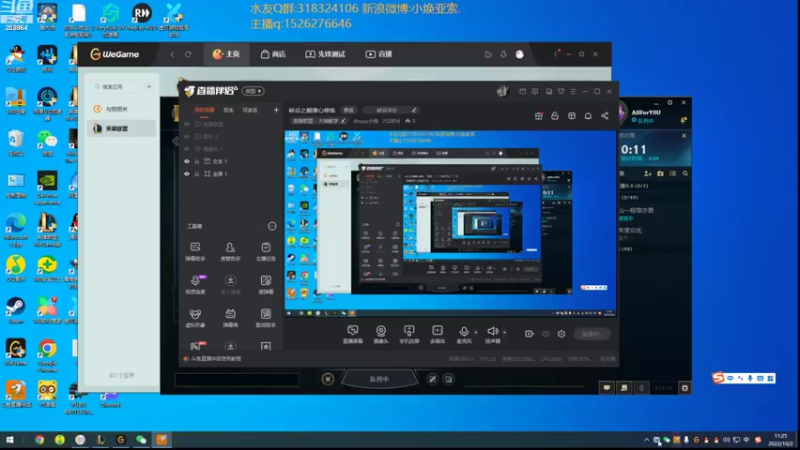Click the layout grid icon in stream header
This screenshot has width=800, height=450.
point(572,116)
